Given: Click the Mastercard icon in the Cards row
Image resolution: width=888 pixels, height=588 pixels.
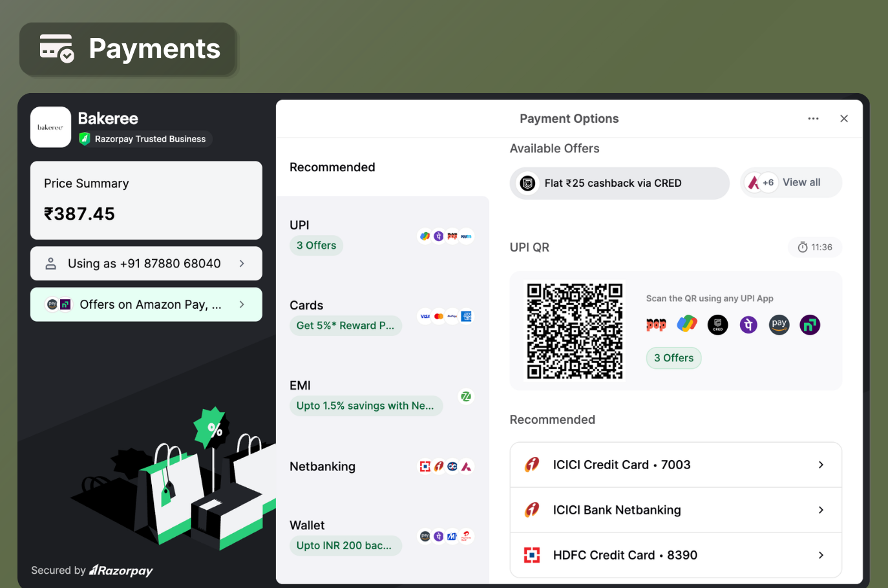Looking at the screenshot, I should point(439,316).
